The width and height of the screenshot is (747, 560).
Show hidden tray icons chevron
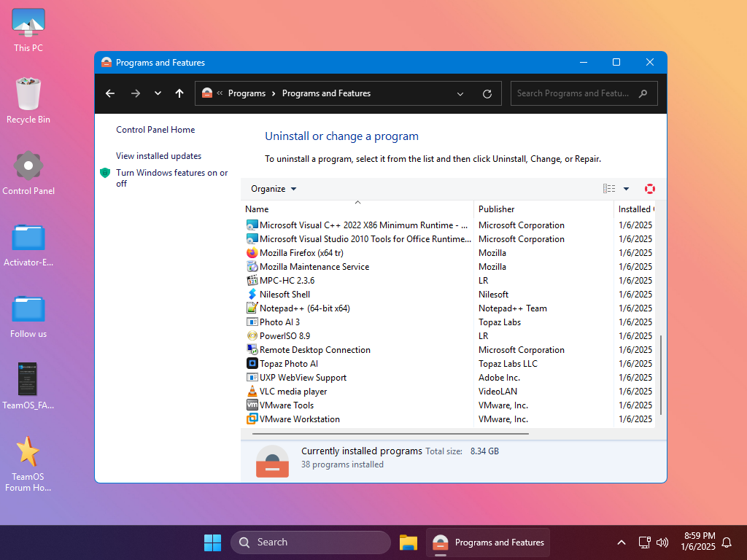[622, 542]
